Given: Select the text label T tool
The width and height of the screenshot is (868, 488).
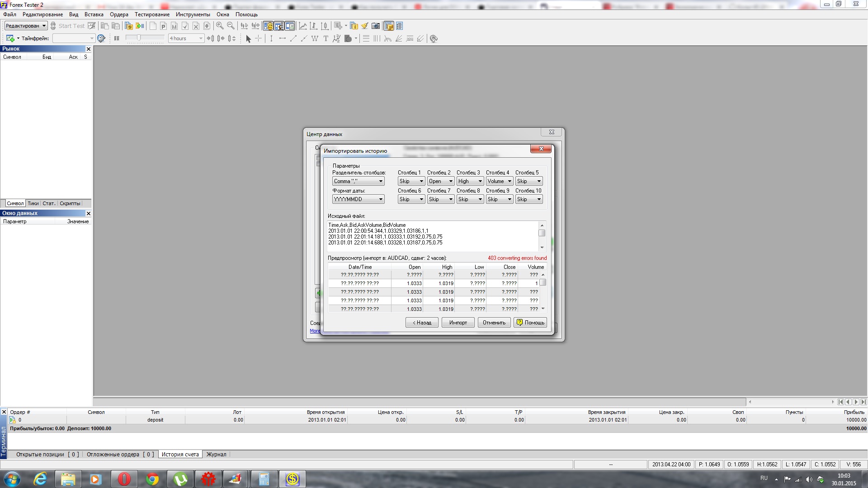Looking at the screenshot, I should coord(325,39).
